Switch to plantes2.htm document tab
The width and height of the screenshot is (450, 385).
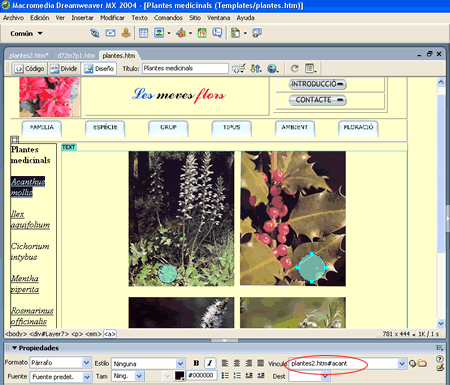[29, 55]
